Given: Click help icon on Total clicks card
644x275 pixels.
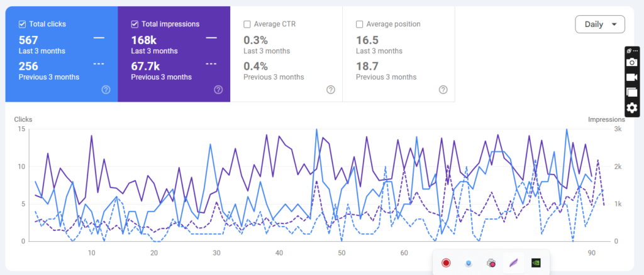Looking at the screenshot, I should tap(106, 90).
